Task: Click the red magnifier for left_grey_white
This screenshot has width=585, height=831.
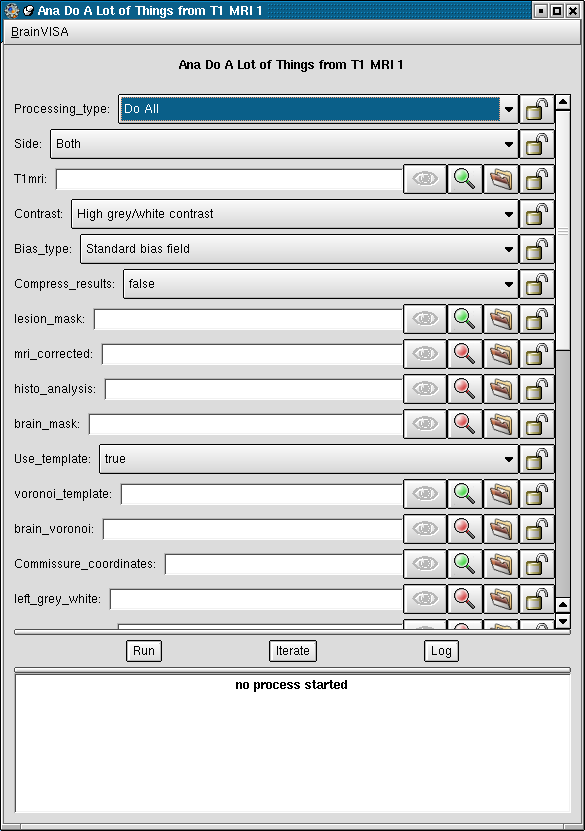Action: (465, 598)
